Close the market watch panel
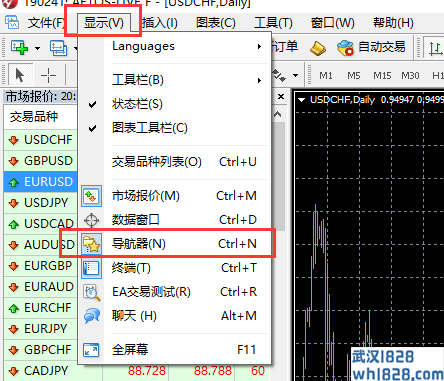This screenshot has width=444, height=381. coord(281,97)
